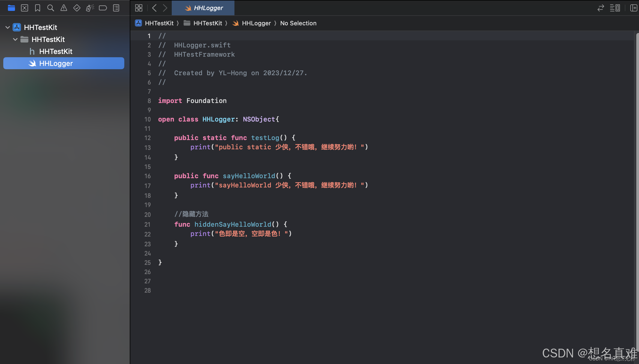Open the Breakpoint navigator tag icon
This screenshot has width=639, height=364.
[x=103, y=8]
